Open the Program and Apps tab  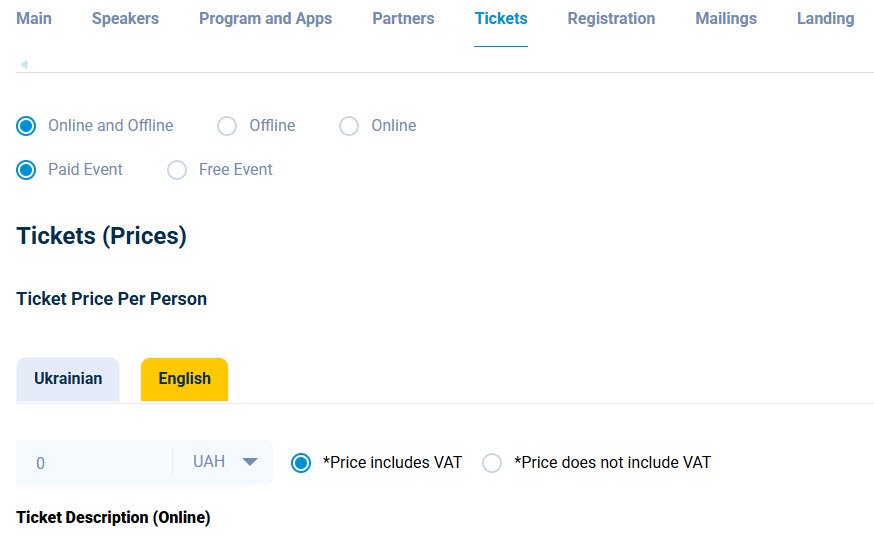click(265, 19)
